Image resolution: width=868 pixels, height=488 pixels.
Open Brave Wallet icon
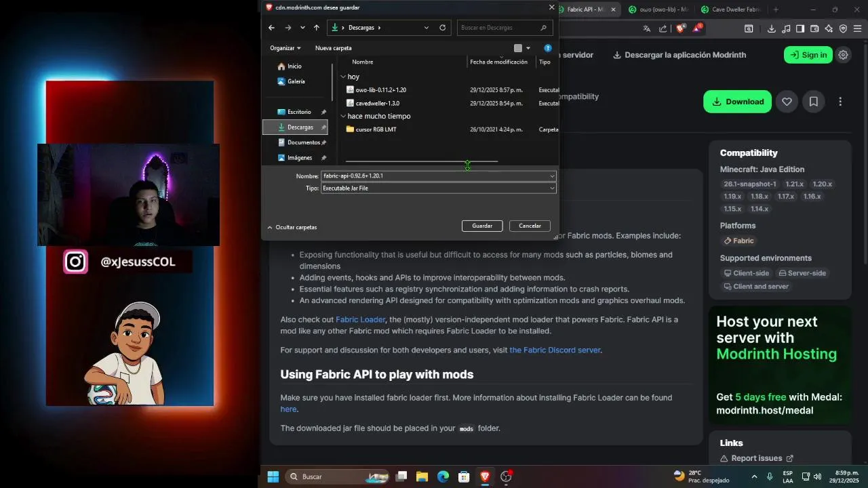[x=814, y=28]
